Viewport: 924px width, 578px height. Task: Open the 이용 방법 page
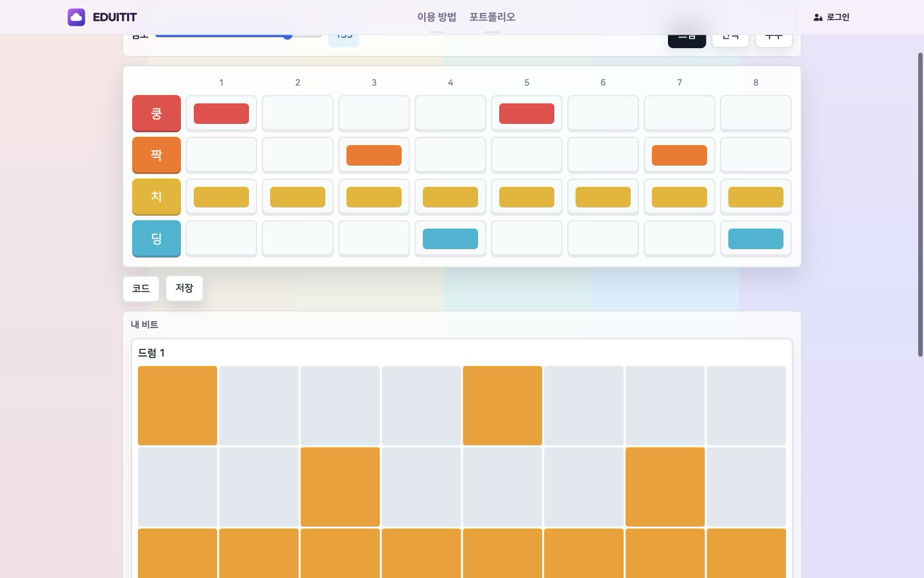[x=436, y=17]
